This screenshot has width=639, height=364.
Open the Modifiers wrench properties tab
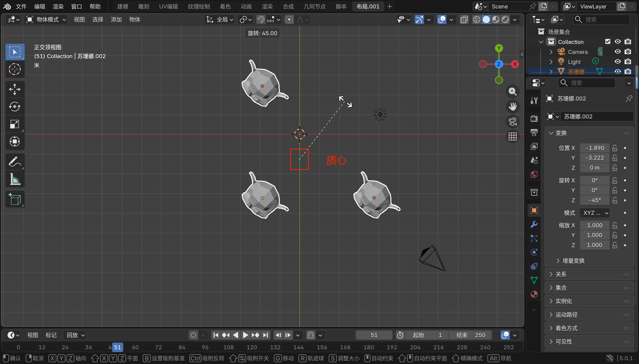click(534, 224)
